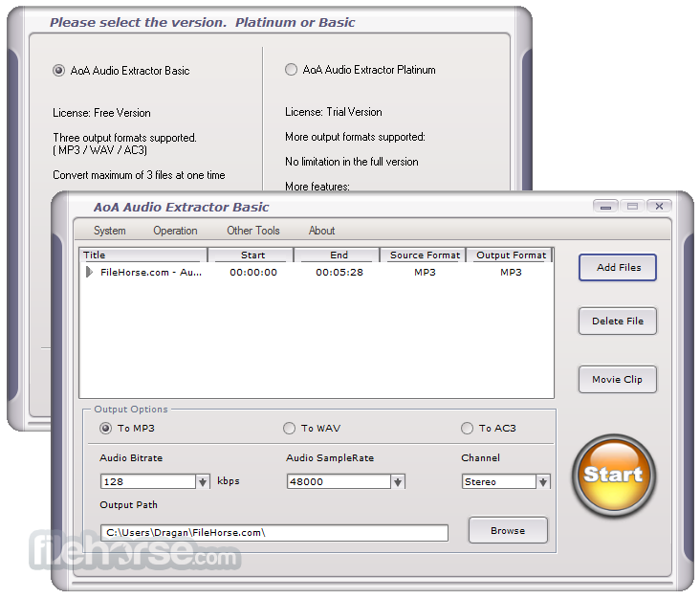The height and width of the screenshot is (599, 700).
Task: Open the Audio SampleRate dropdown arrow
Action: coord(398,482)
